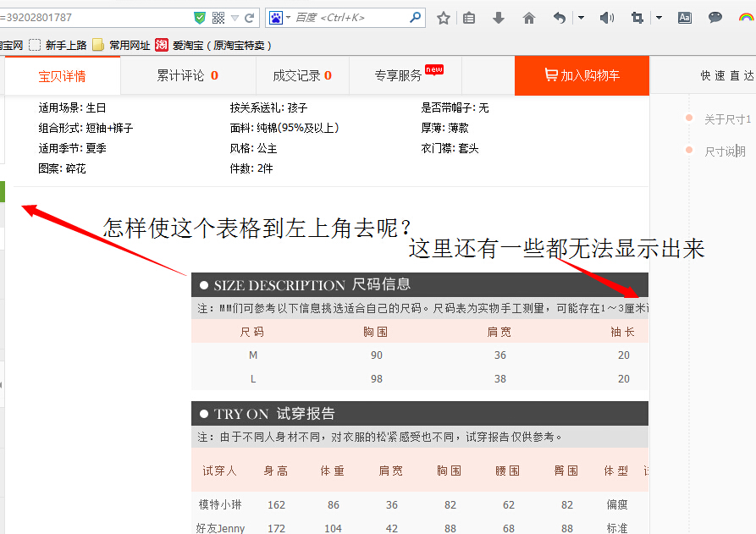Open the 新手上路 bookmark

pos(58,46)
